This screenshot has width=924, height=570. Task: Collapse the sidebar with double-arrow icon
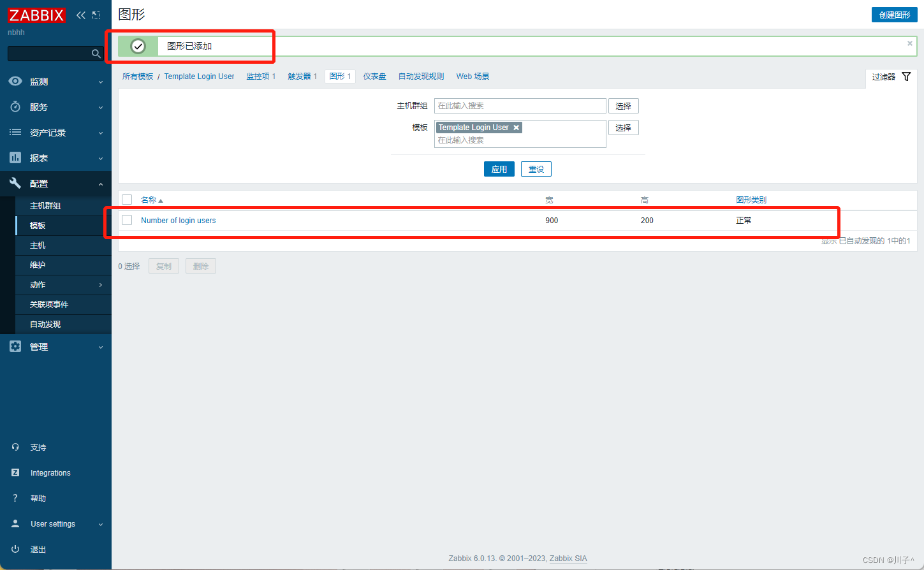point(81,15)
